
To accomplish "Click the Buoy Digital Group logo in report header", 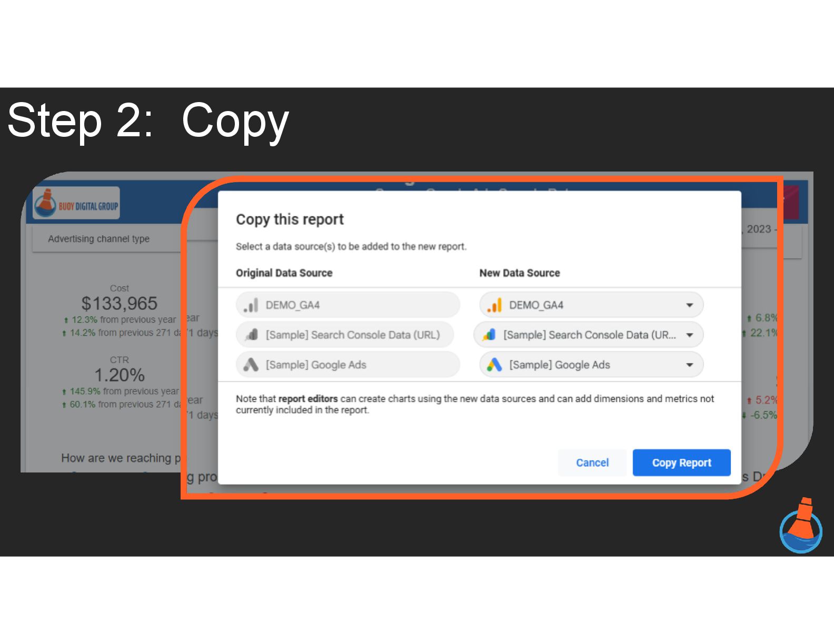I will click(x=77, y=203).
